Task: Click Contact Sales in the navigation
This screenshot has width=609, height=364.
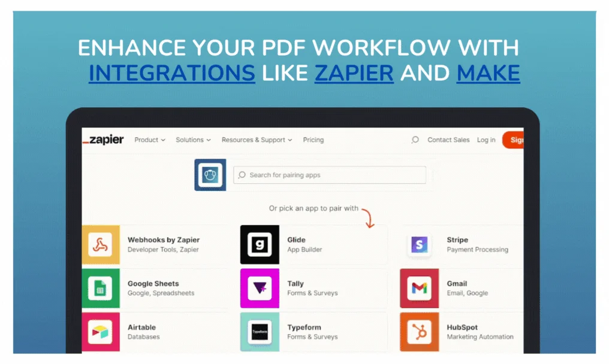Action: [448, 139]
